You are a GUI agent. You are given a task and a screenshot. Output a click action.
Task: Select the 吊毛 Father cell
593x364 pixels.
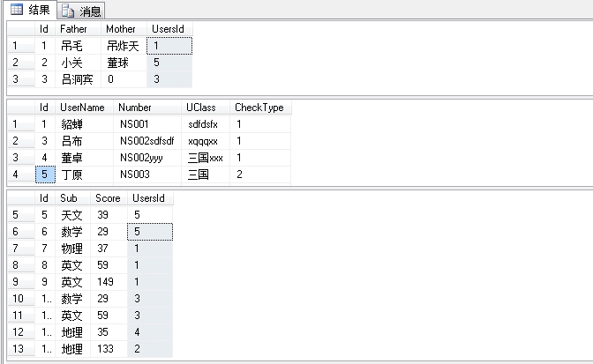point(78,46)
